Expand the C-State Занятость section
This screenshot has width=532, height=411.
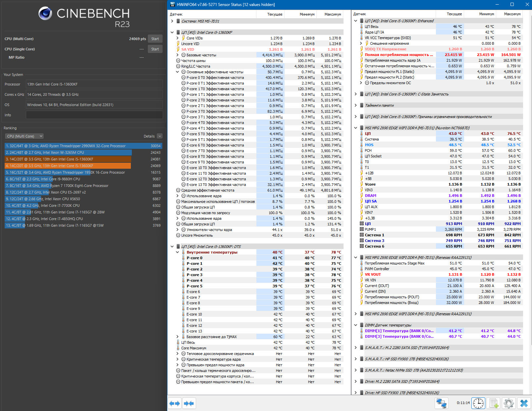click(x=356, y=94)
